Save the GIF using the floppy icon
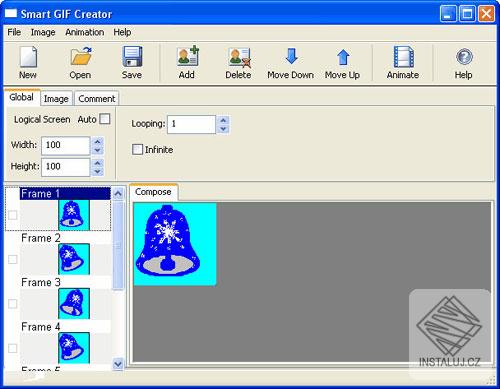This screenshot has height=389, width=500. pyautogui.click(x=132, y=57)
